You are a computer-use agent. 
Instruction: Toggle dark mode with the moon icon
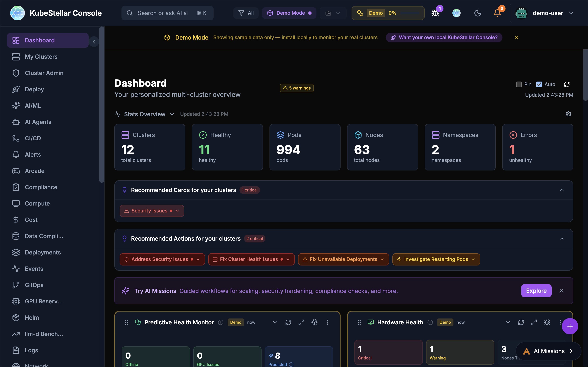[x=478, y=13]
